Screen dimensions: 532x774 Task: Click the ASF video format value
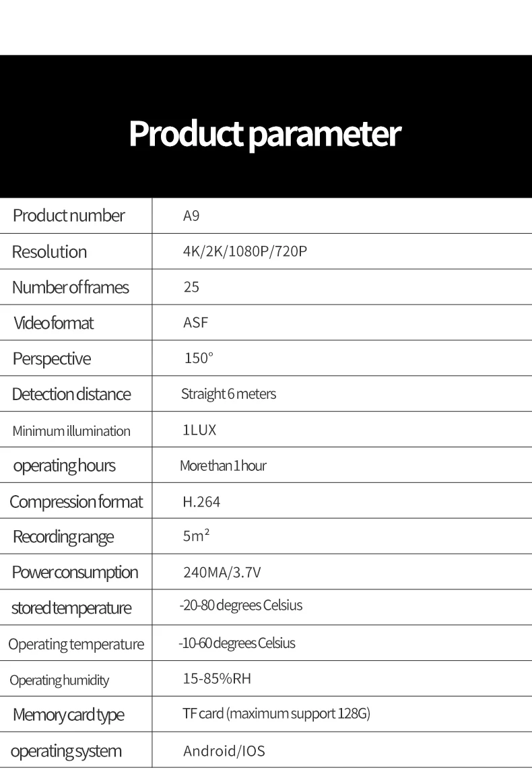click(x=196, y=323)
